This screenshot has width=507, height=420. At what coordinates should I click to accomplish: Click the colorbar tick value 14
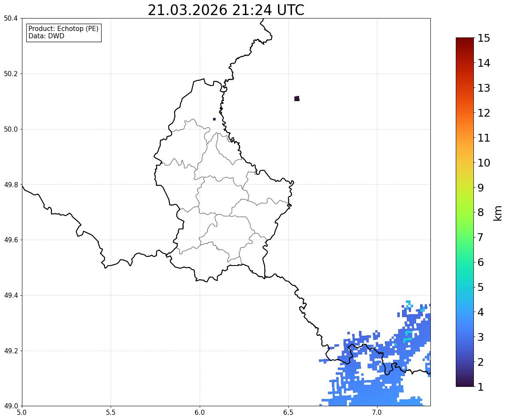coord(484,63)
